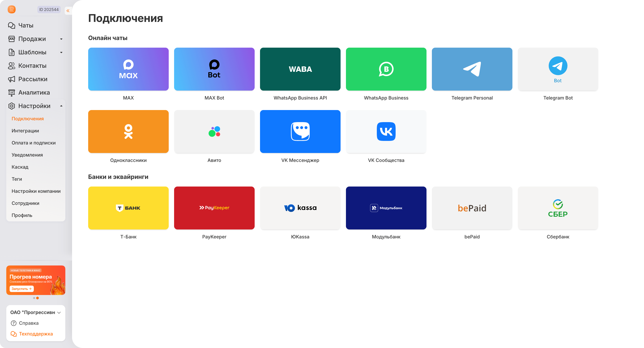This screenshot has width=644, height=348.
Task: Open the MAX connection tile
Action: point(128,69)
